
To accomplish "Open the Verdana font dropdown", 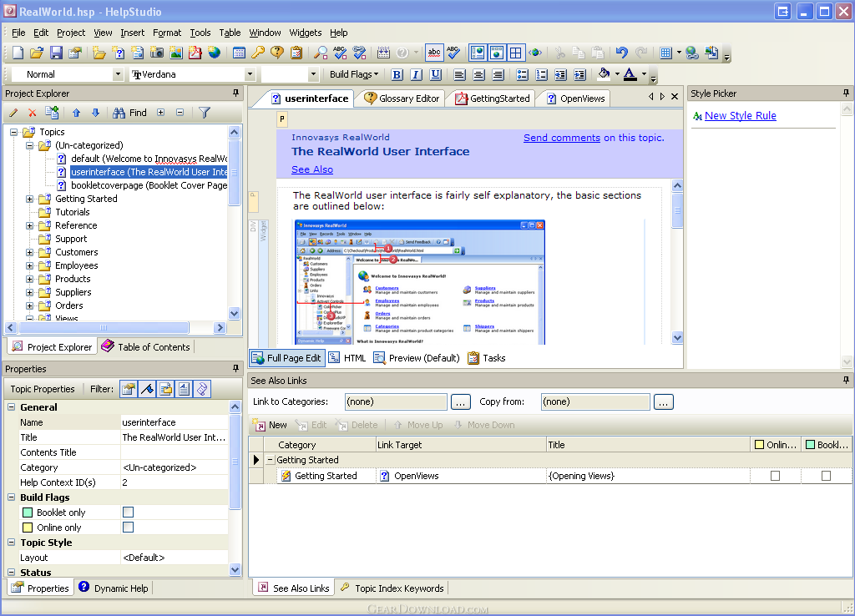I will pyautogui.click(x=250, y=74).
